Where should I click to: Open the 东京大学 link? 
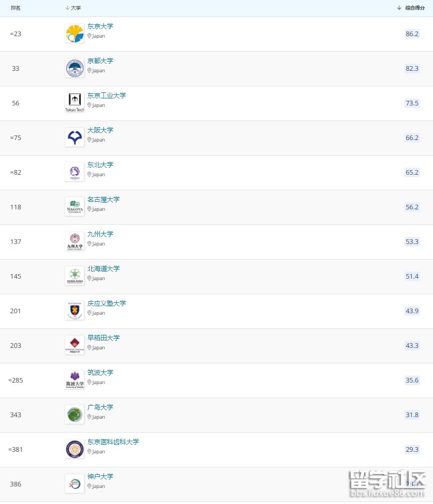coord(100,27)
